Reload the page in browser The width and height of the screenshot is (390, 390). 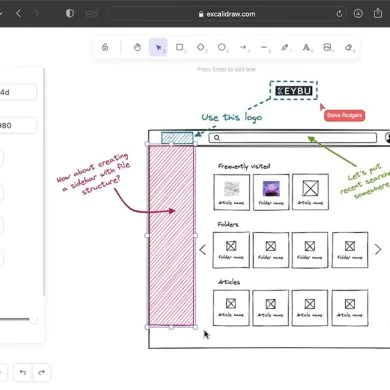pos(339,14)
